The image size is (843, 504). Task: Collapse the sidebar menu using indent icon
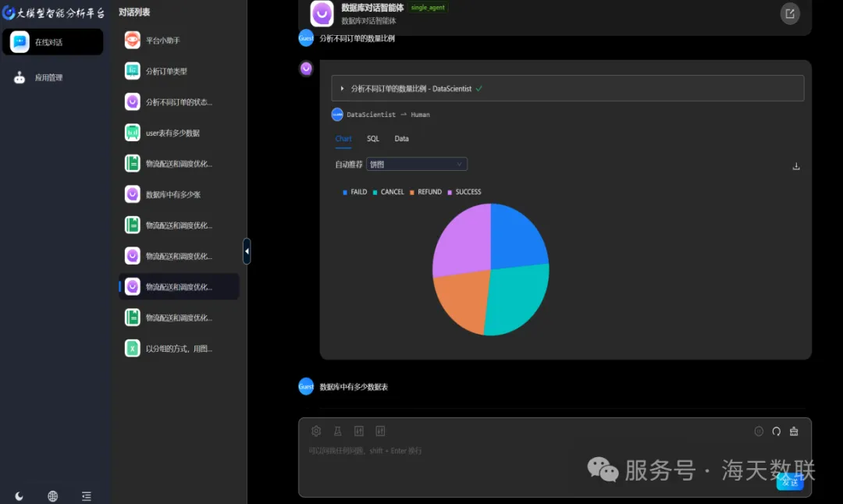[87, 496]
